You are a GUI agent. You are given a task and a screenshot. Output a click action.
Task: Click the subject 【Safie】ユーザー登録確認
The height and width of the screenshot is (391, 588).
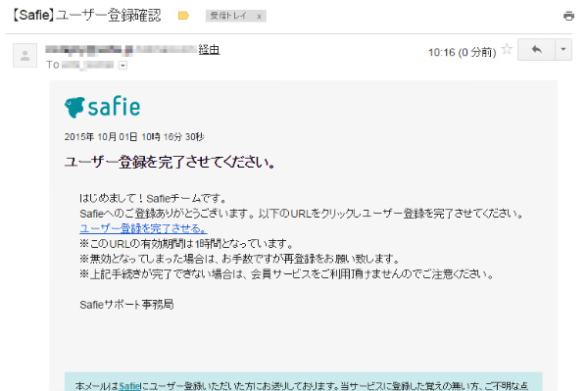click(x=86, y=16)
